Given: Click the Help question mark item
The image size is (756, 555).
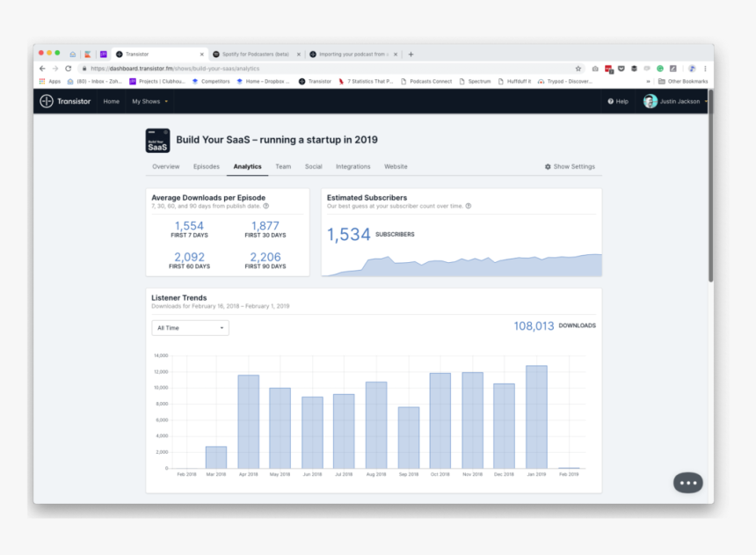Looking at the screenshot, I should pyautogui.click(x=618, y=101).
